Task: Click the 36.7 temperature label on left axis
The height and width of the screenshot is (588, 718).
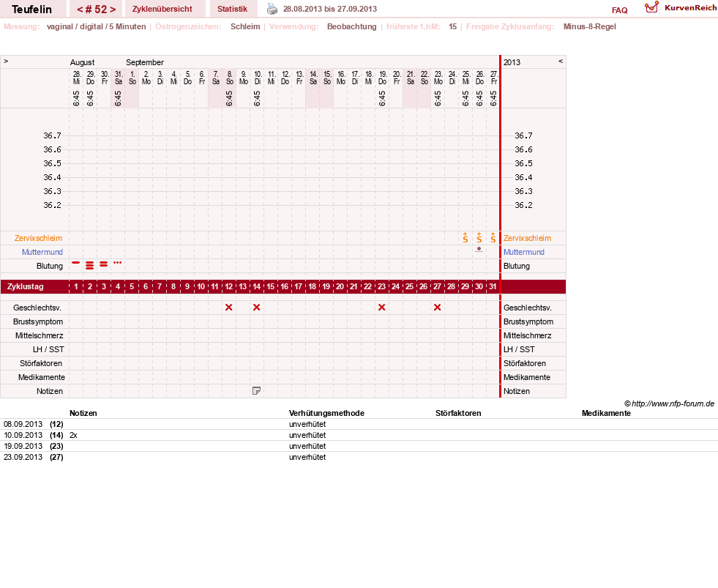Action: pyautogui.click(x=52, y=135)
